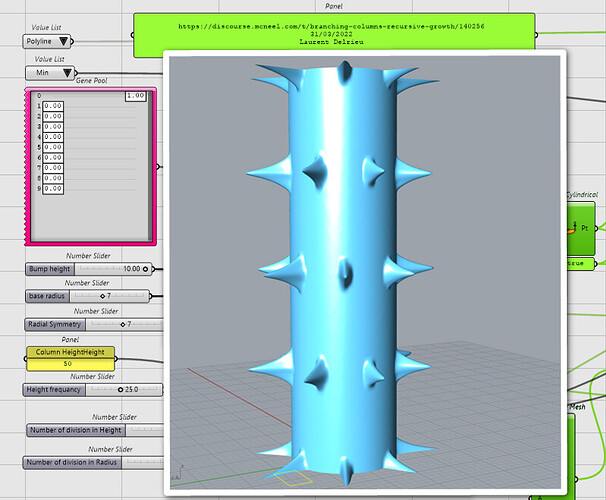606x500 pixels.
Task: Click the Bump height slider grip
Action: [145, 269]
